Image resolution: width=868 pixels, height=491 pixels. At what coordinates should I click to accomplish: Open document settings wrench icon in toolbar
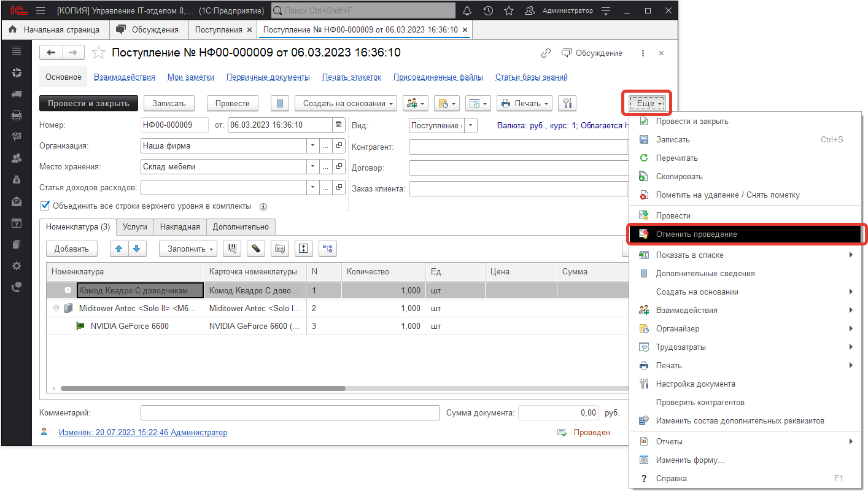click(567, 104)
